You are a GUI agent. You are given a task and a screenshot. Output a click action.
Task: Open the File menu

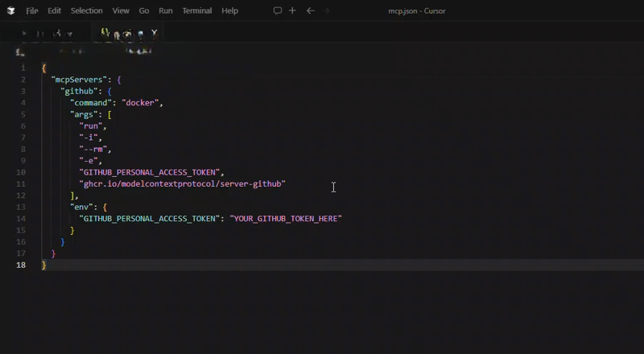[x=31, y=11]
